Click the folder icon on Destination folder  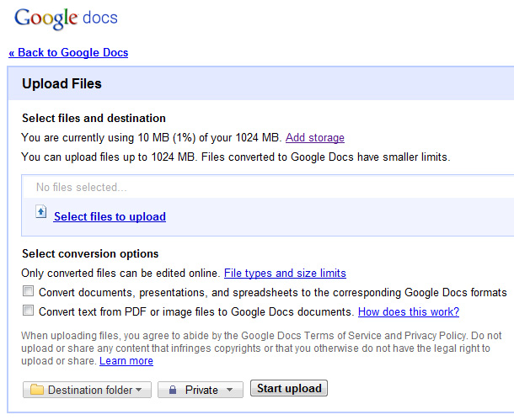(x=37, y=390)
